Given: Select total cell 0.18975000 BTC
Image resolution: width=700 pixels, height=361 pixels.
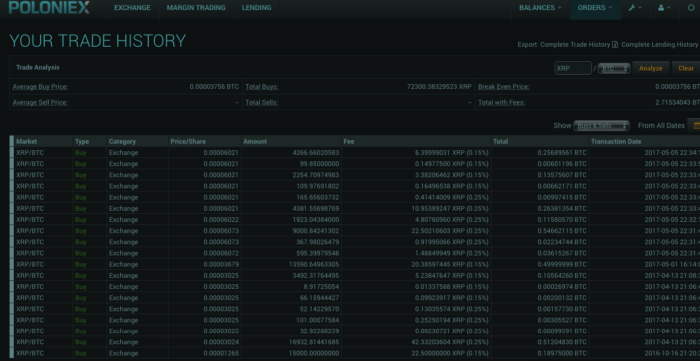Looking at the screenshot, I should click(562, 353).
